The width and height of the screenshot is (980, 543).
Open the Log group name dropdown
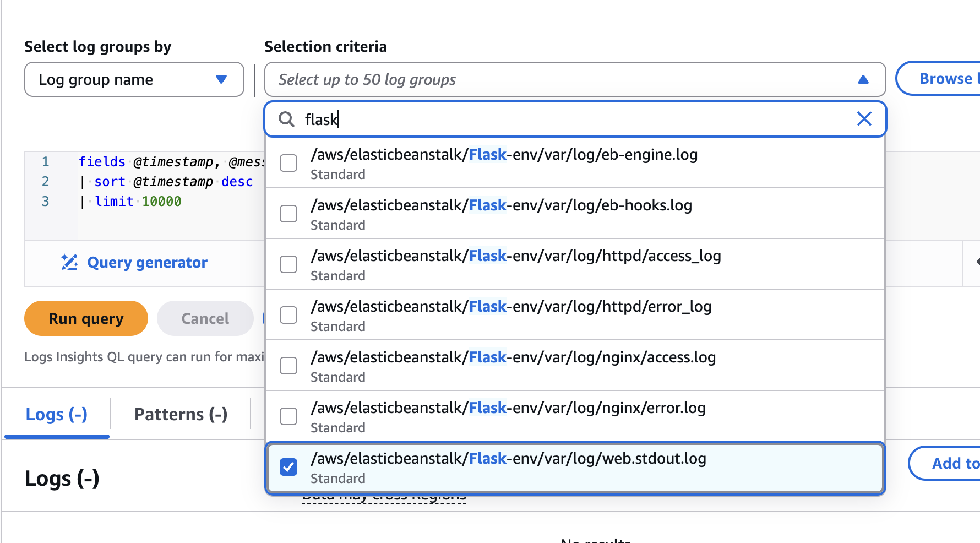[x=134, y=79]
